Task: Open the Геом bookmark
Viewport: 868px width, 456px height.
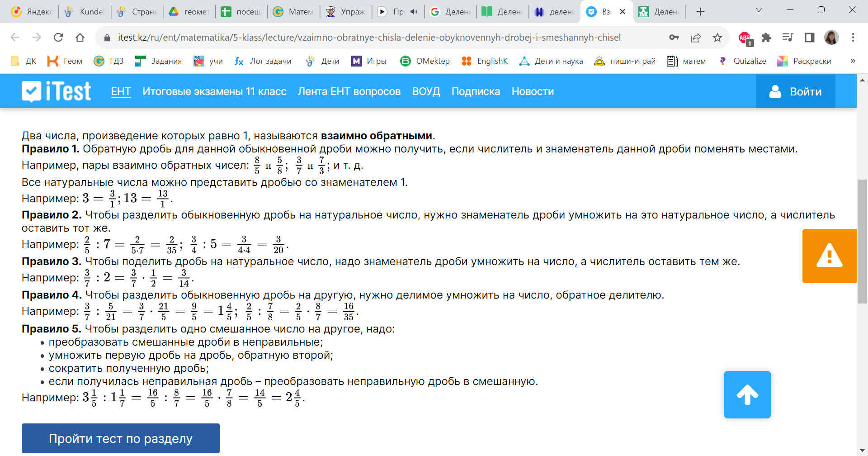Action: (65, 61)
